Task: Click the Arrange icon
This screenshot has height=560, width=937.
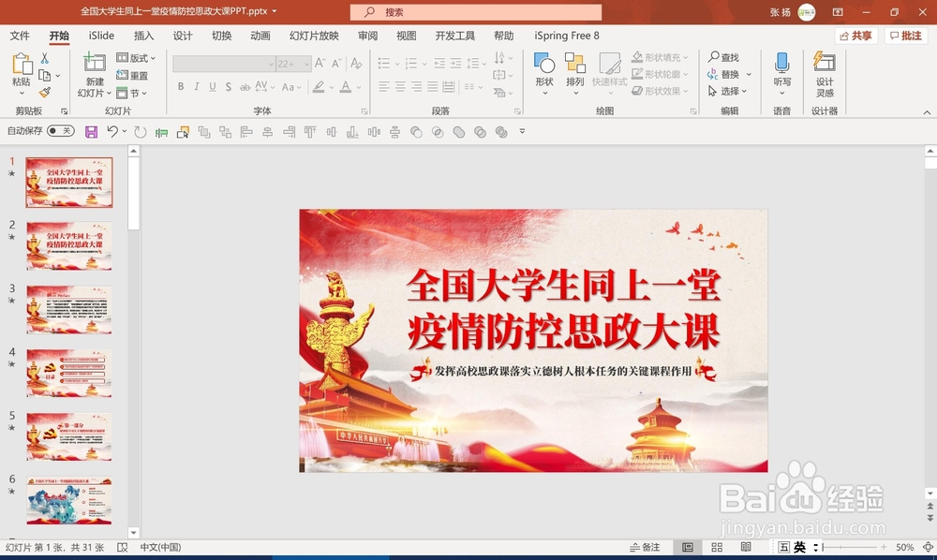Action: pos(575,63)
